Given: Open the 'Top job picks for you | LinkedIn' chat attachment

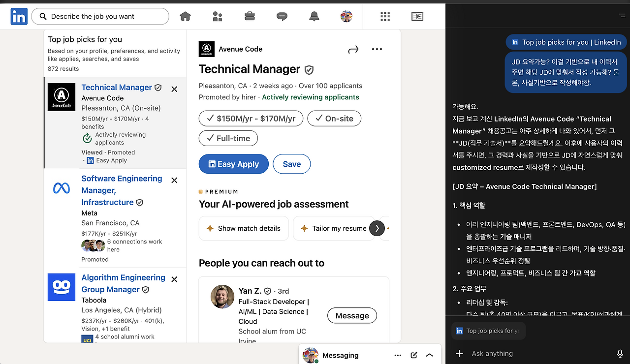Looking at the screenshot, I should (567, 42).
